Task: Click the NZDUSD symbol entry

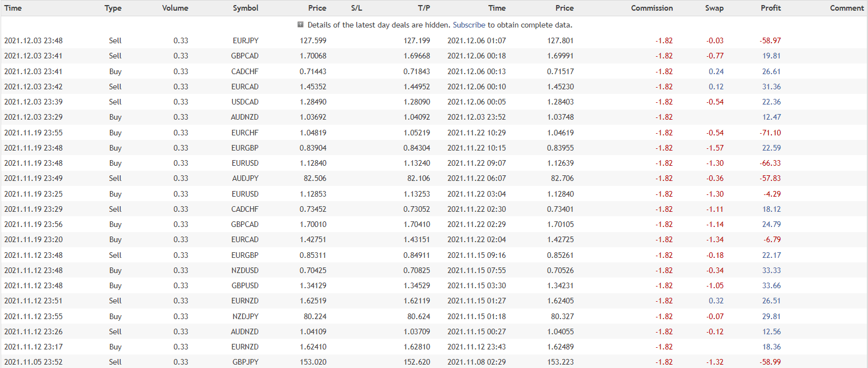Action: click(245, 270)
